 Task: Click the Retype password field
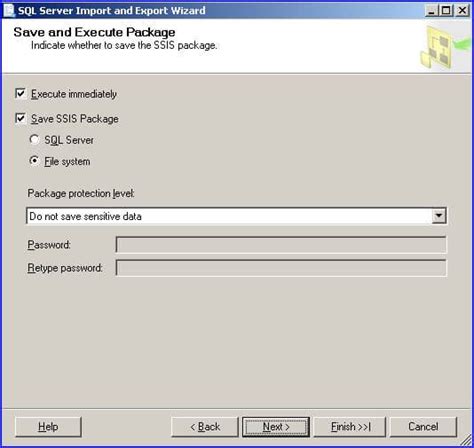click(x=281, y=268)
